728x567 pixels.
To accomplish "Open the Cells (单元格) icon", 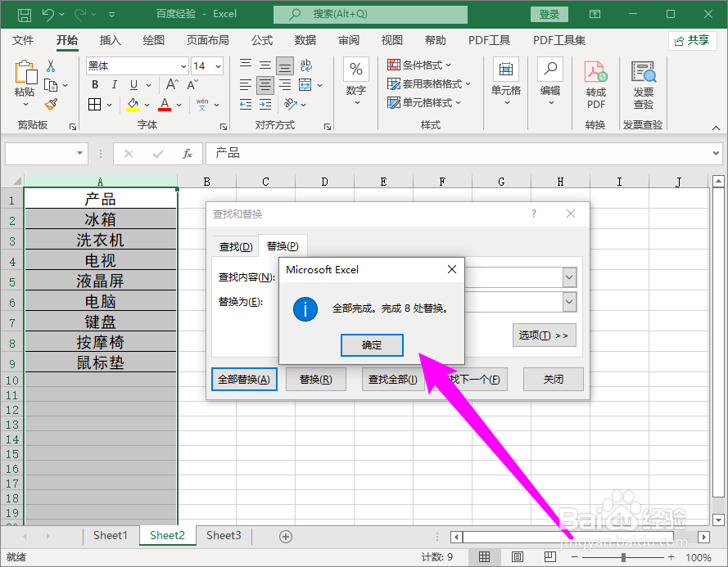I will (505, 70).
